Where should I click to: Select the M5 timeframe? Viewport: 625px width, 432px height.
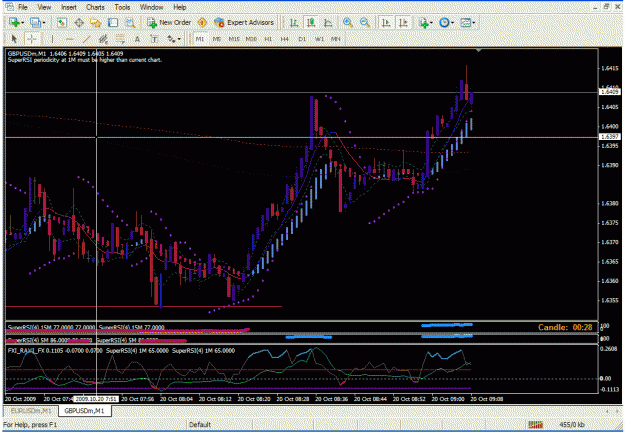click(x=216, y=39)
